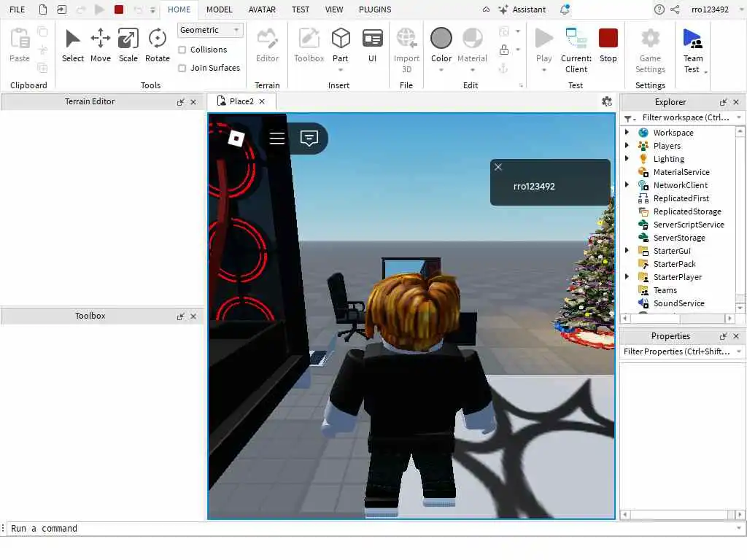This screenshot has width=747, height=560.
Task: Dismiss the rro123492 player popup
Action: click(498, 167)
